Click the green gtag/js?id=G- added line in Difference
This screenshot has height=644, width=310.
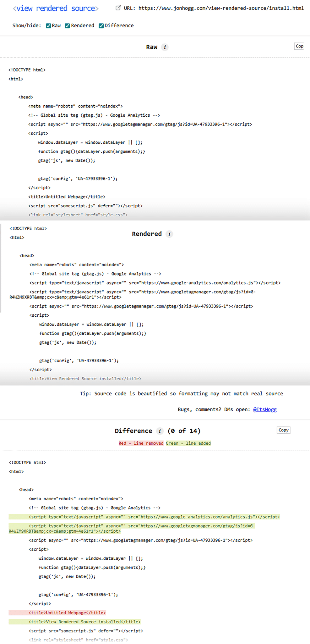point(132,529)
